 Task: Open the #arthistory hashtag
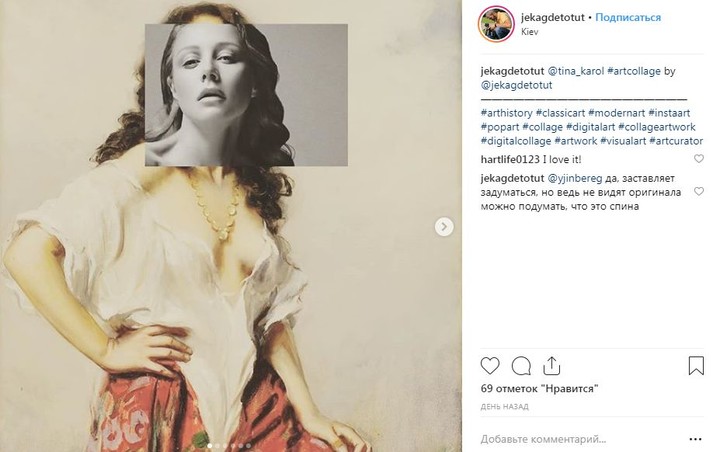pyautogui.click(x=506, y=112)
